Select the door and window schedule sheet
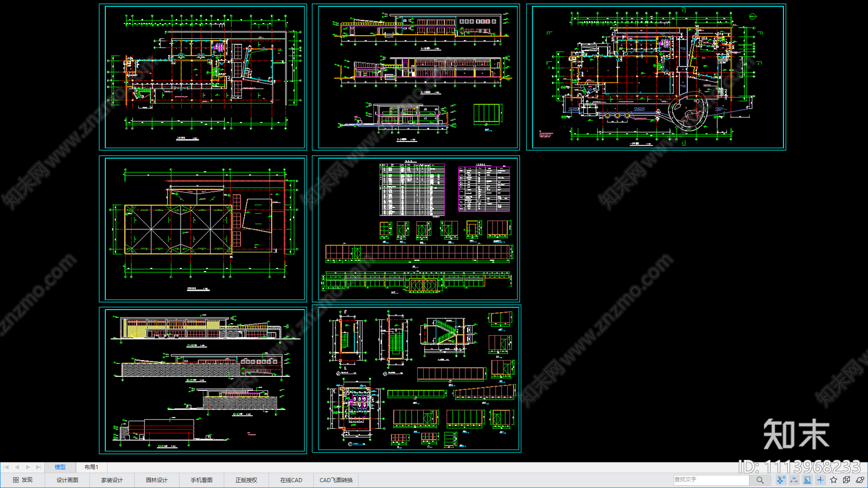This screenshot has height=488, width=868. (416, 229)
